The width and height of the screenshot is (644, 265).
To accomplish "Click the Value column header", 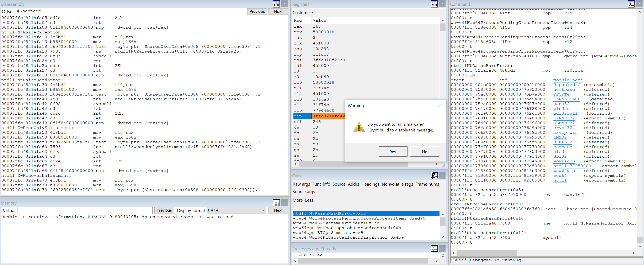I will 376,20.
